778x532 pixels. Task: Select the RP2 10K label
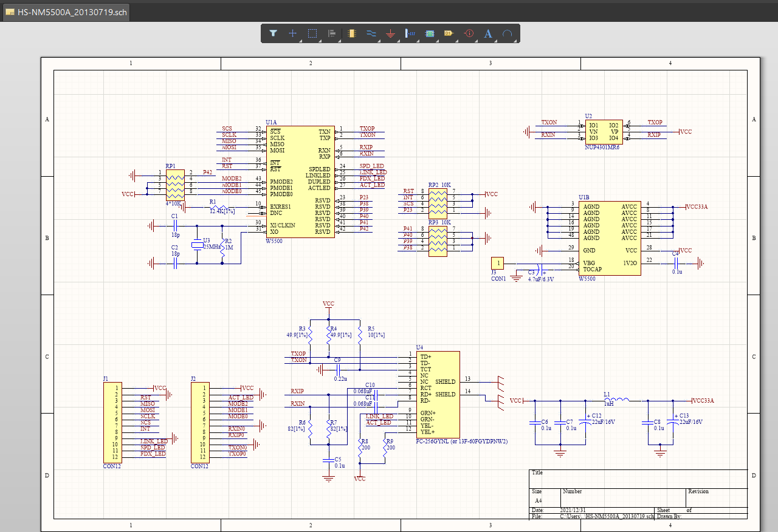pyautogui.click(x=439, y=185)
